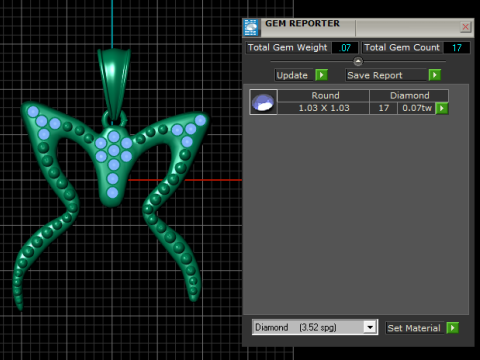Click the Gem Reporter panel icon

pyautogui.click(x=251, y=28)
